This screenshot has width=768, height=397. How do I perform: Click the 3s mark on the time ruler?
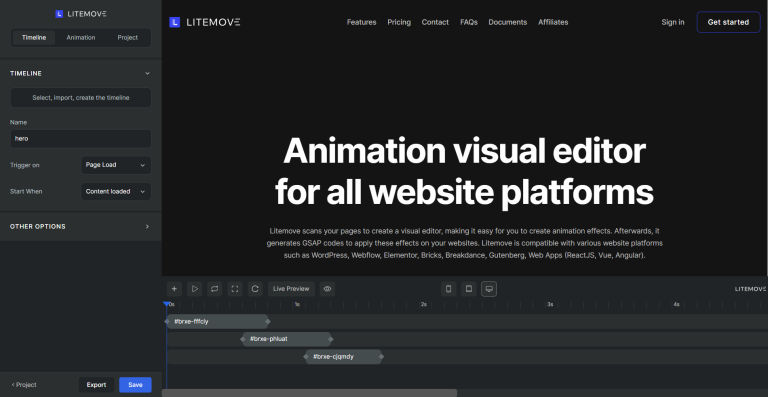550,304
